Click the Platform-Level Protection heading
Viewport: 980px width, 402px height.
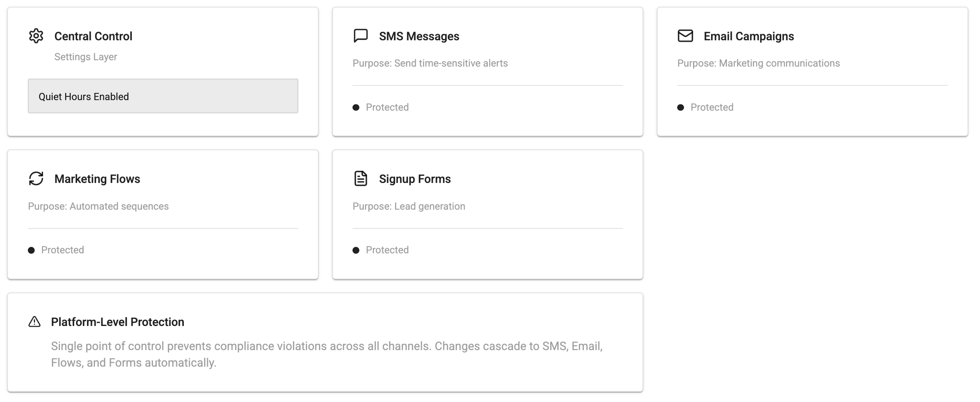[117, 322]
